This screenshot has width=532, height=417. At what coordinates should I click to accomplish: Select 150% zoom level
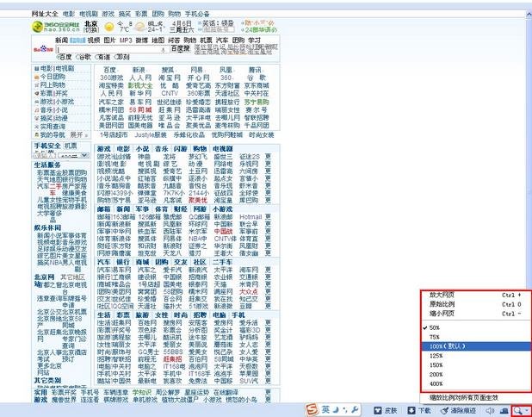(476, 365)
